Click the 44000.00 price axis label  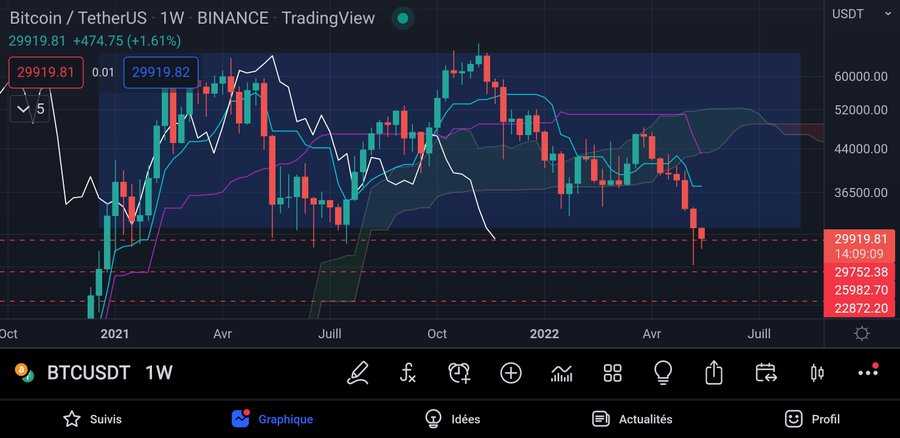pos(861,149)
